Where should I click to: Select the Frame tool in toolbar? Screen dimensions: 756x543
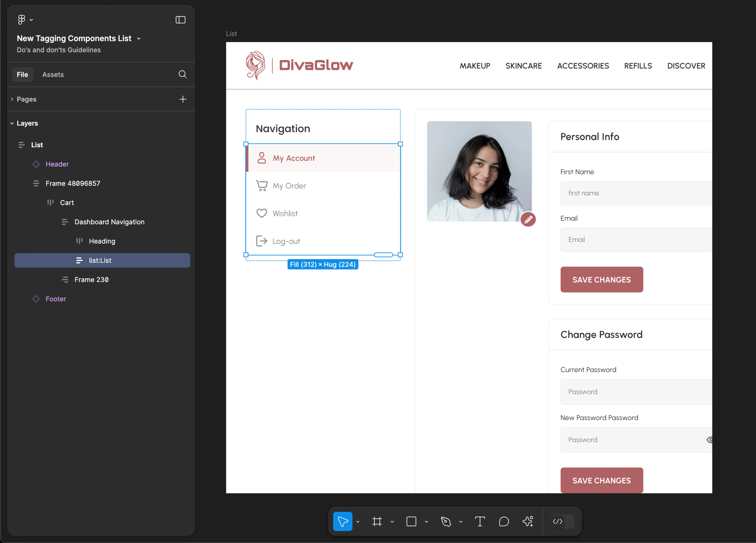point(377,521)
